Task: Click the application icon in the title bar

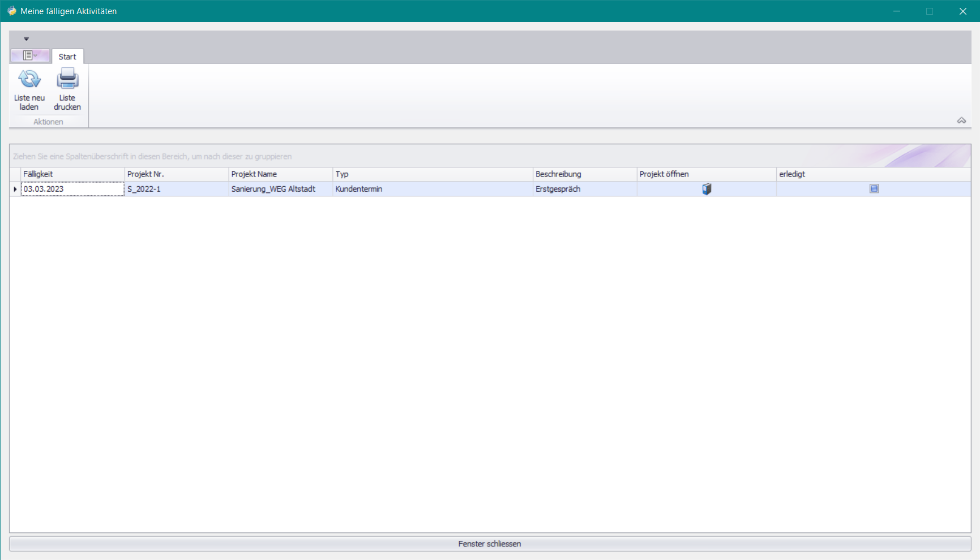Action: pyautogui.click(x=11, y=11)
